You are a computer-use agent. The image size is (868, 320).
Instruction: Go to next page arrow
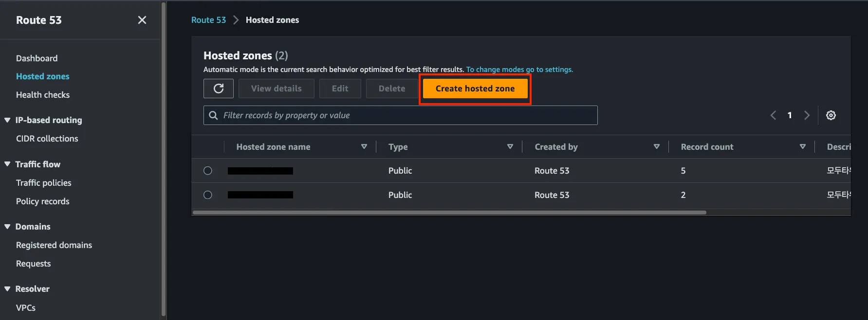click(x=807, y=115)
